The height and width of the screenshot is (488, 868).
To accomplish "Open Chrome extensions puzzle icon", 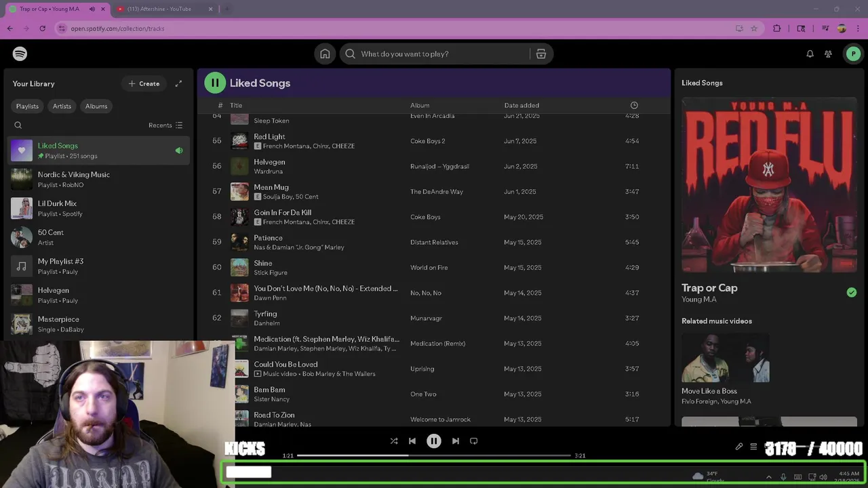I will (x=777, y=28).
